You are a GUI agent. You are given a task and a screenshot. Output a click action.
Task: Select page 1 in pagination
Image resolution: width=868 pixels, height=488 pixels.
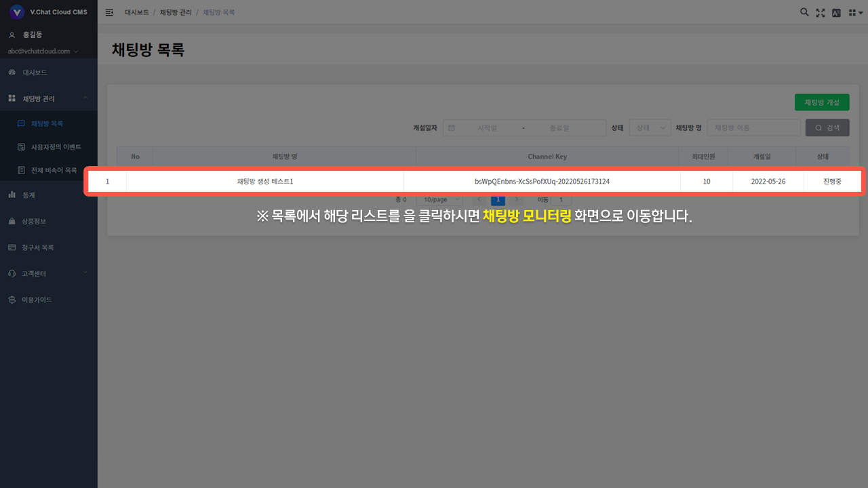498,200
